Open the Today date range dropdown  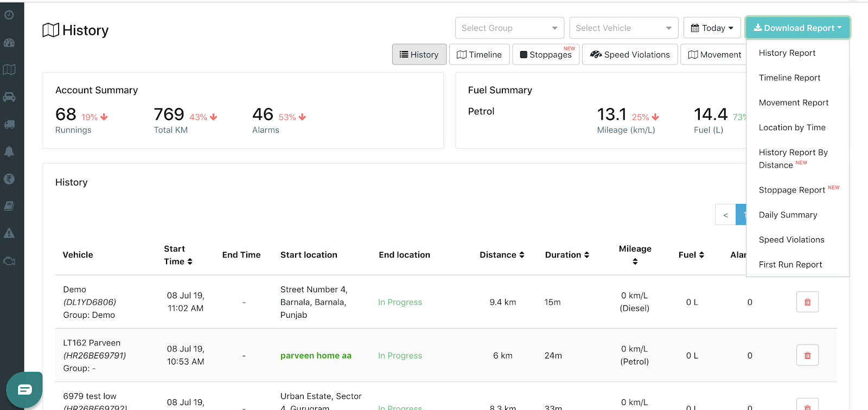click(x=712, y=28)
